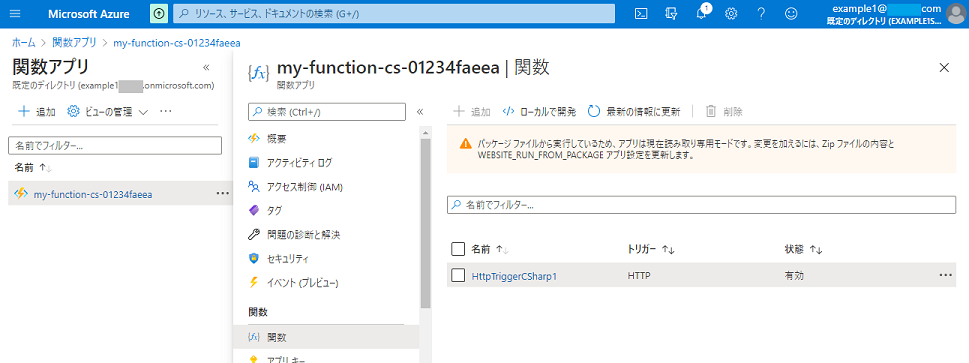Click the orange warning triangle icon
Viewport: 969px width, 363px height.
point(465,144)
